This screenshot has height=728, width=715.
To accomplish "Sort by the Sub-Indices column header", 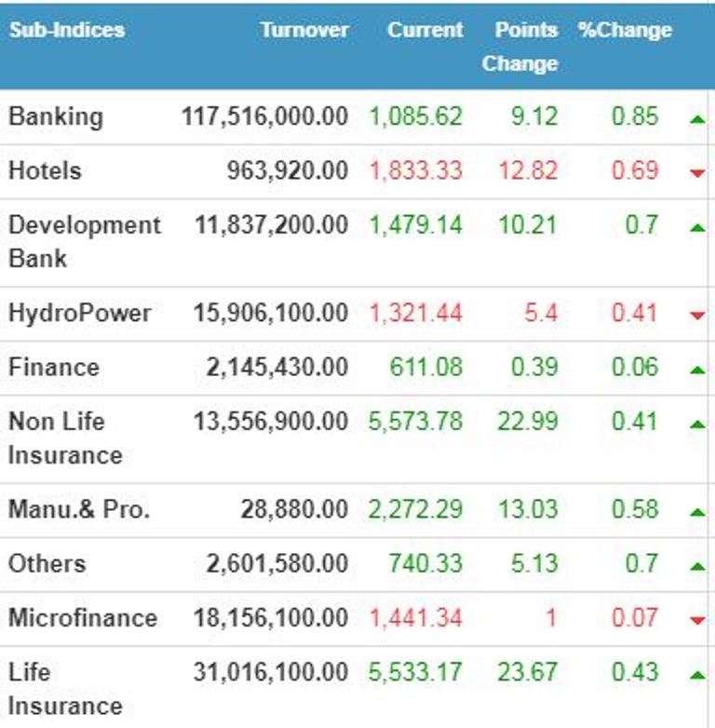I will click(66, 30).
